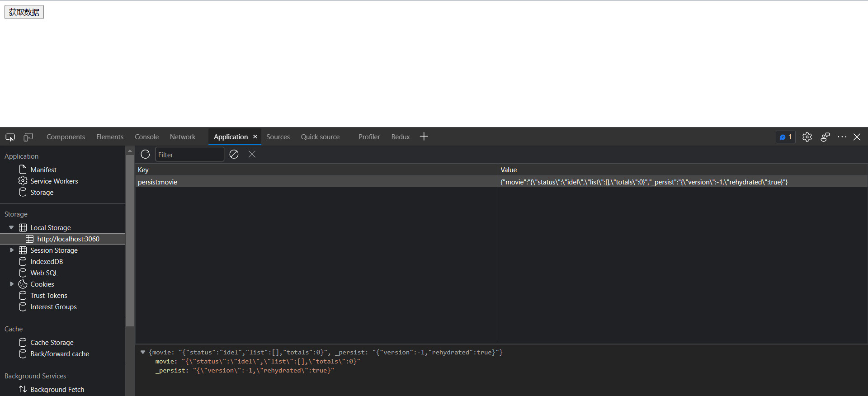Image resolution: width=868 pixels, height=396 pixels.
Task: Select the persist:movie storage row
Action: click(157, 182)
